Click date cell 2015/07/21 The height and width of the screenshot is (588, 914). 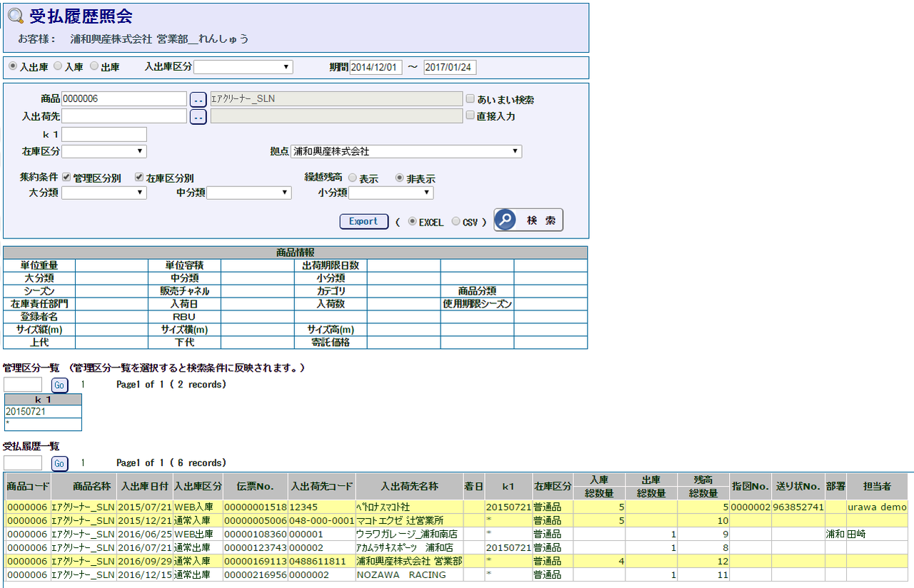144,507
